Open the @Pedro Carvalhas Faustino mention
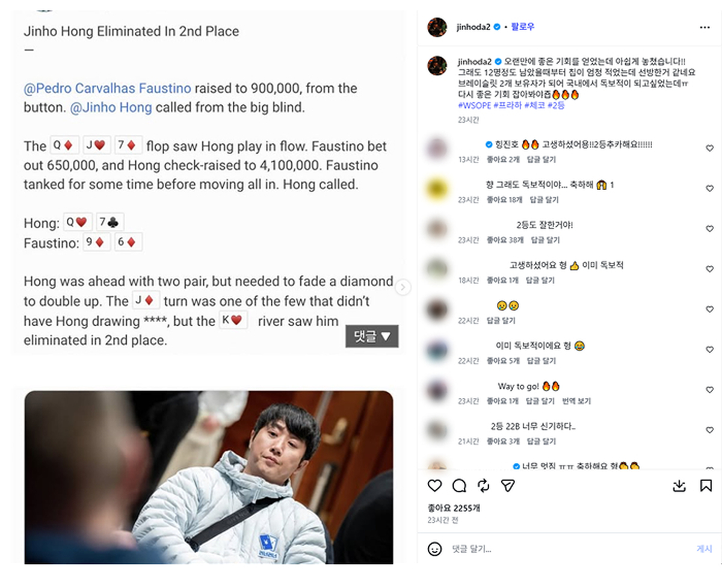The width and height of the screenshot is (722, 588). coord(107,88)
